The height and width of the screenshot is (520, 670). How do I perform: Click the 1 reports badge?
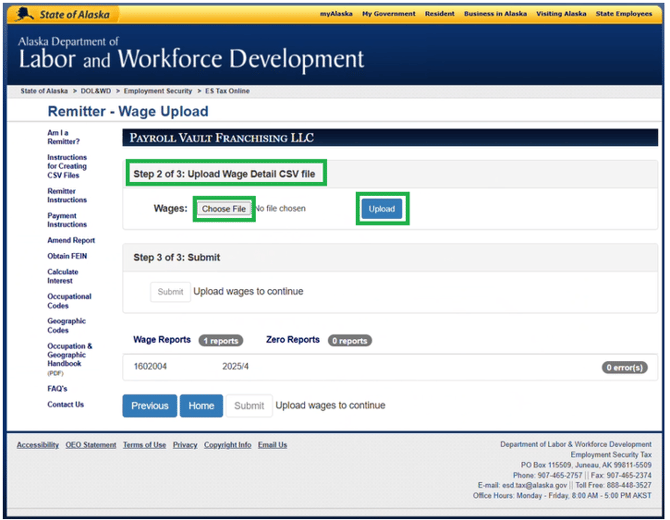coord(221,341)
